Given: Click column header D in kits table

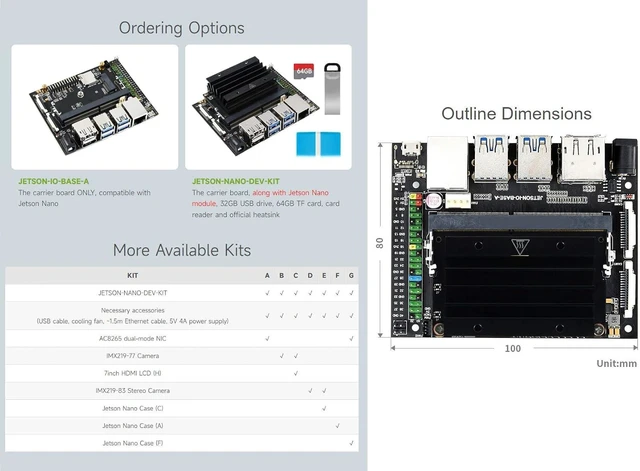Looking at the screenshot, I should [x=310, y=275].
